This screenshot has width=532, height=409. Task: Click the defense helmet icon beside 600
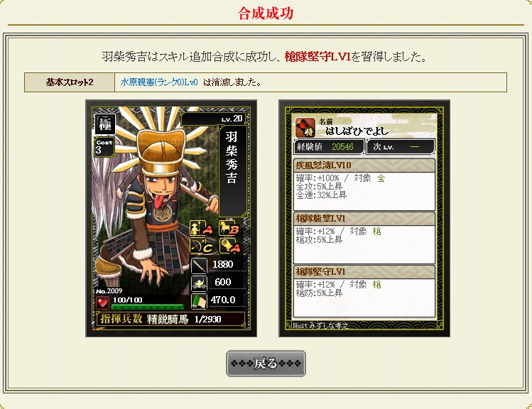(199, 283)
